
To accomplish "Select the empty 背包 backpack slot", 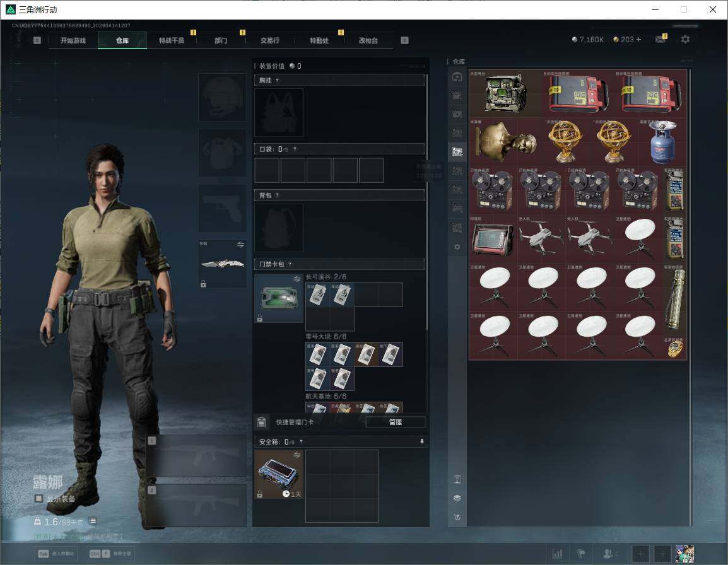I will coord(279,228).
